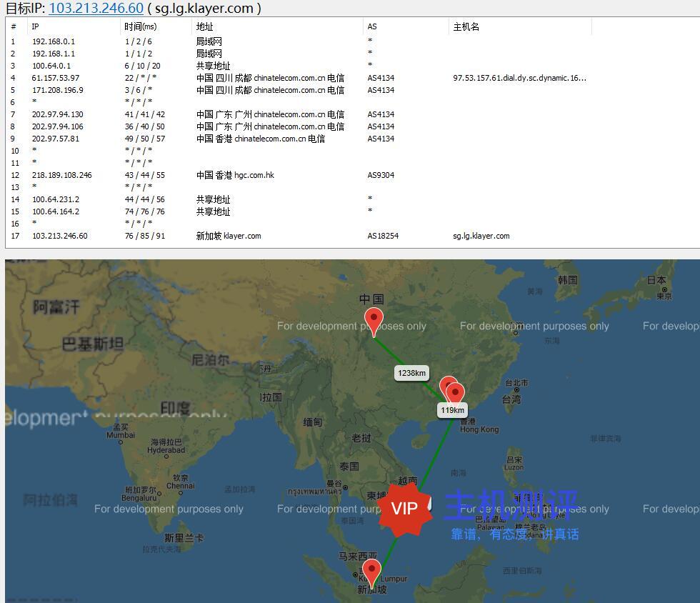Click the front red pin above the 119km label
Viewport: 700px width, 603px height.
pyautogui.click(x=455, y=394)
